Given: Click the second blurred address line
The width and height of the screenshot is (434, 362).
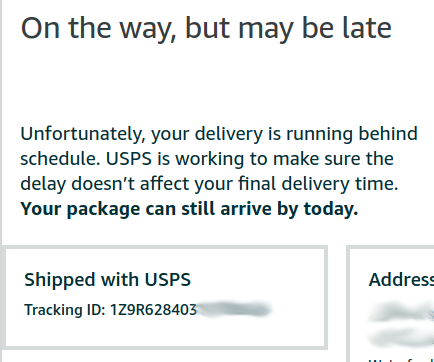Looking at the screenshot, I should point(401,335).
